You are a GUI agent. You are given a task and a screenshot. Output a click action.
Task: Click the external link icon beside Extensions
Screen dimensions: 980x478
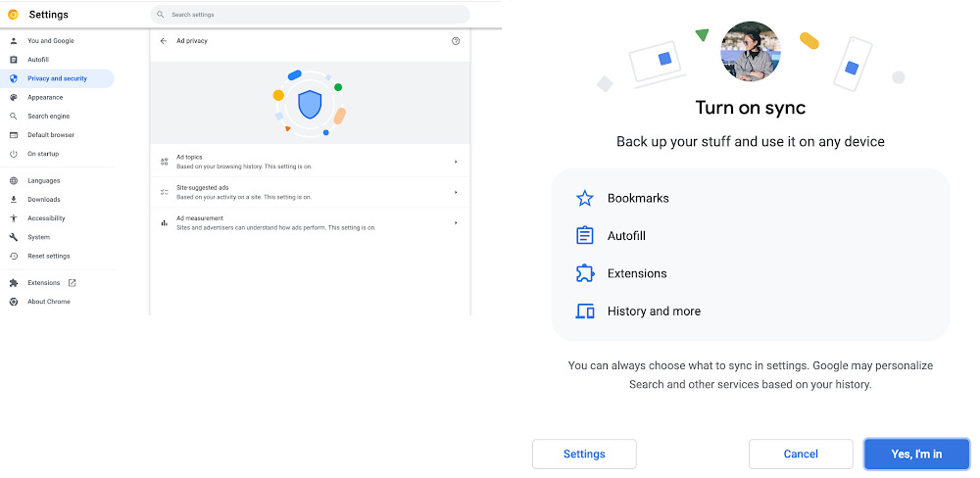(x=72, y=282)
